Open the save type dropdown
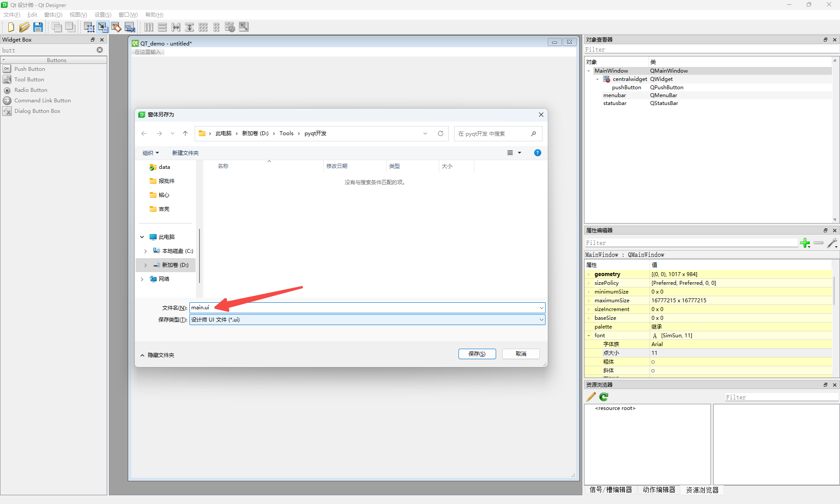The image size is (840, 504). 541,320
